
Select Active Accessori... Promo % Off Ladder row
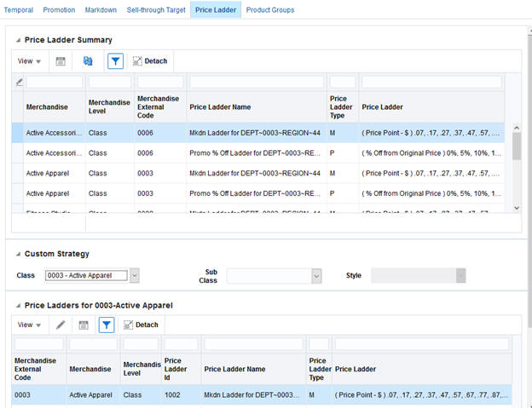pos(257,153)
